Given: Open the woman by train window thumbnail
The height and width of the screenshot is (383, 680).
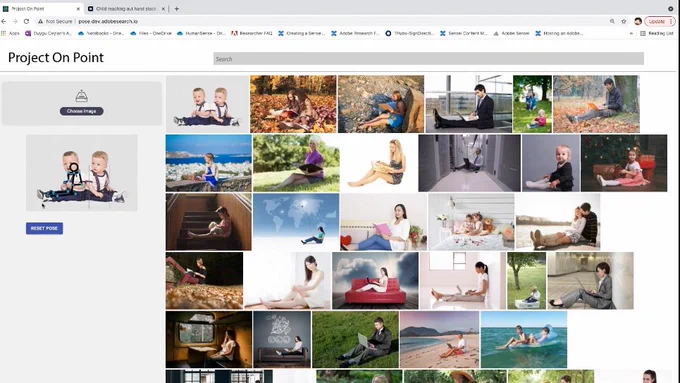Looking at the screenshot, I should 209,340.
